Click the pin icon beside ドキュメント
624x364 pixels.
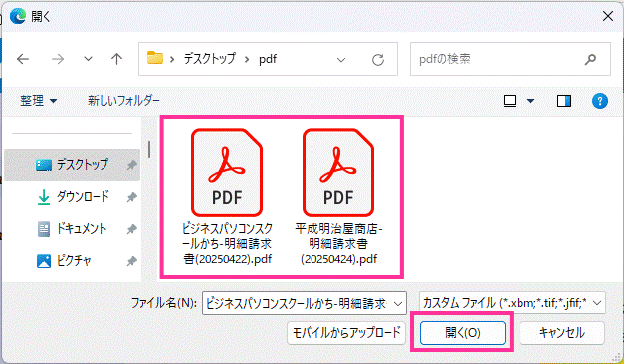(131, 229)
